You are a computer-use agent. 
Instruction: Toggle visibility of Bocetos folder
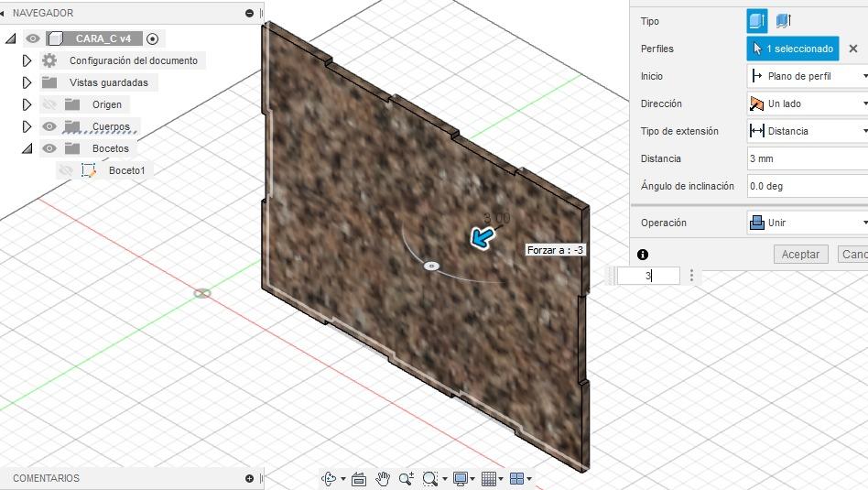point(49,148)
